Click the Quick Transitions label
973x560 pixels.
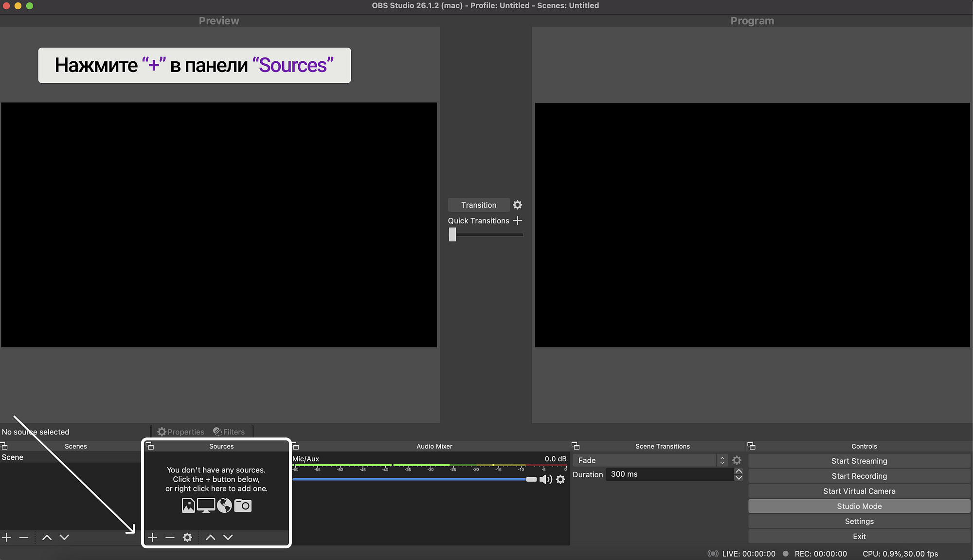click(x=479, y=220)
